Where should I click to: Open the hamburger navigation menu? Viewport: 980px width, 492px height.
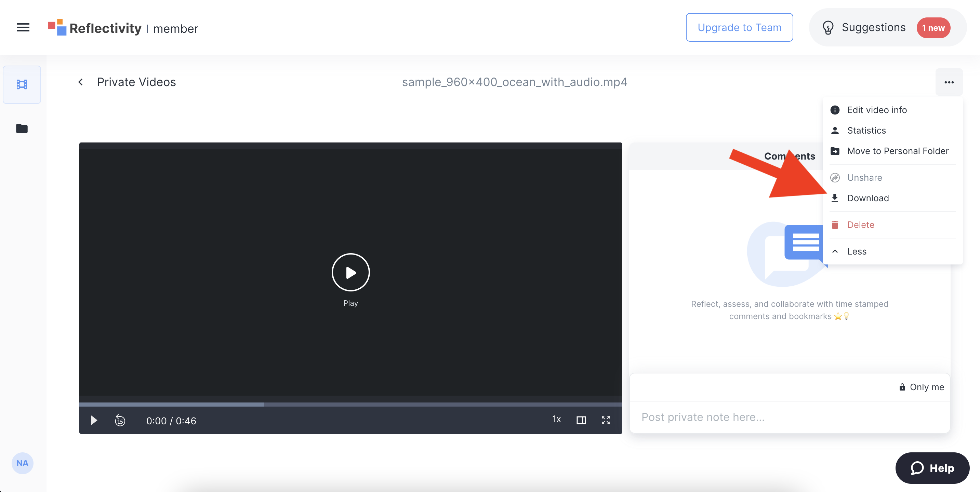coord(23,27)
